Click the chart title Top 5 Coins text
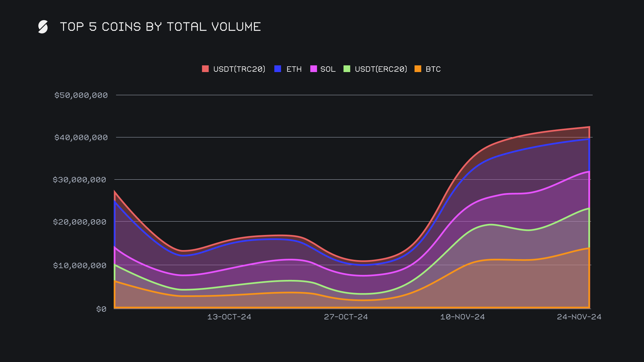 [x=160, y=27]
